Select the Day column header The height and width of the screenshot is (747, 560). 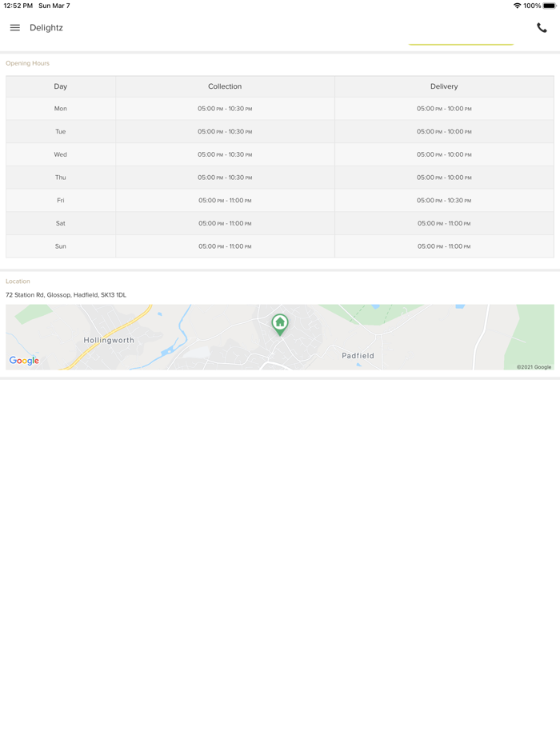[61, 86]
